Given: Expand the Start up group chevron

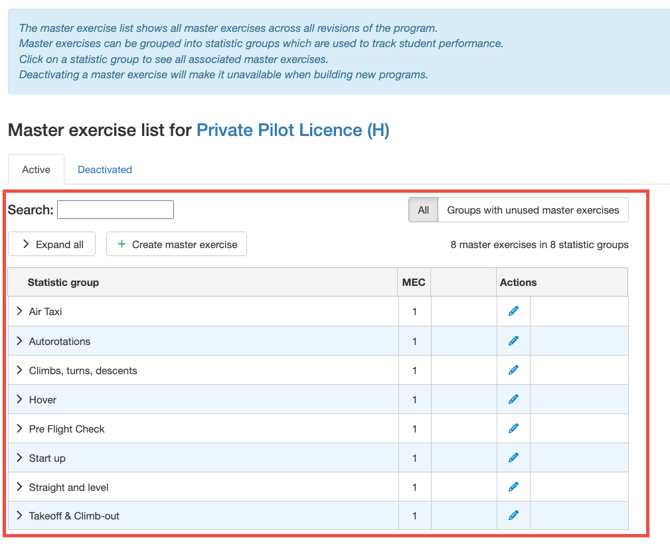Looking at the screenshot, I should tap(20, 458).
